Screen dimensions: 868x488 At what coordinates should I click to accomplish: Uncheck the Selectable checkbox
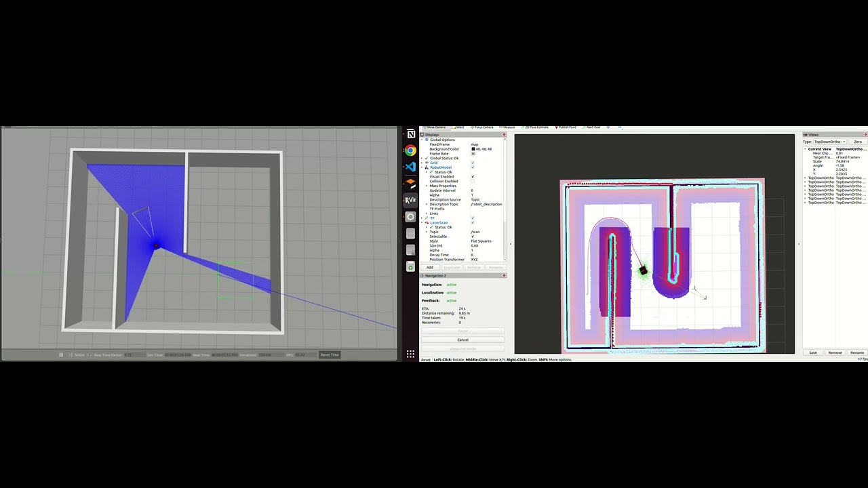473,237
